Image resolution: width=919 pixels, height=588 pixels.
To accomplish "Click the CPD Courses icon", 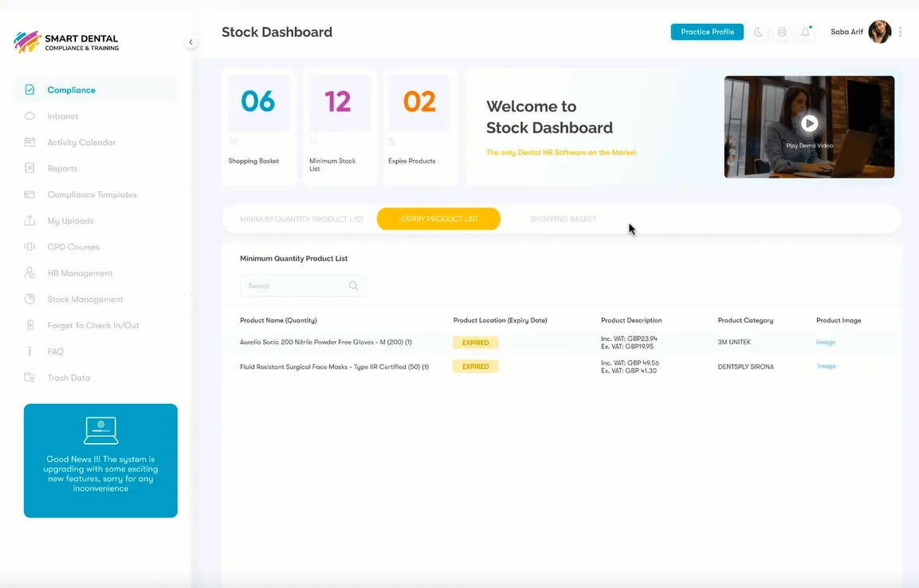I will 30,246.
